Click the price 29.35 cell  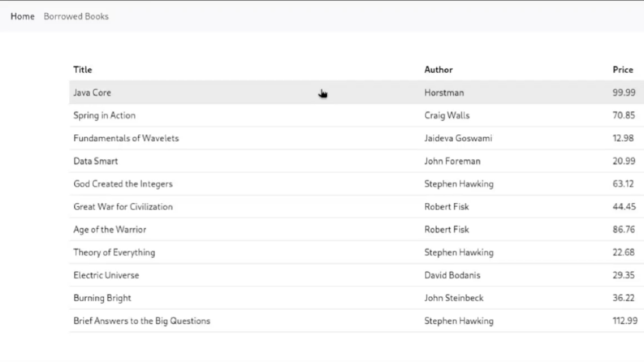[x=624, y=275]
